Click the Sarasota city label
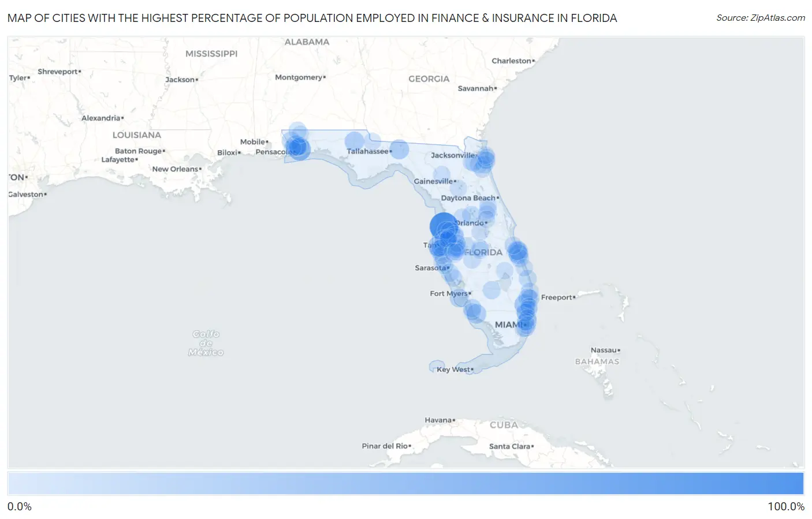The image size is (812, 519). 430,268
